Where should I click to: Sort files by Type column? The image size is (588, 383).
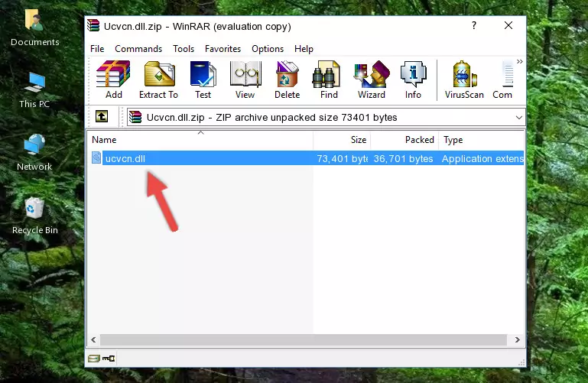tap(481, 140)
